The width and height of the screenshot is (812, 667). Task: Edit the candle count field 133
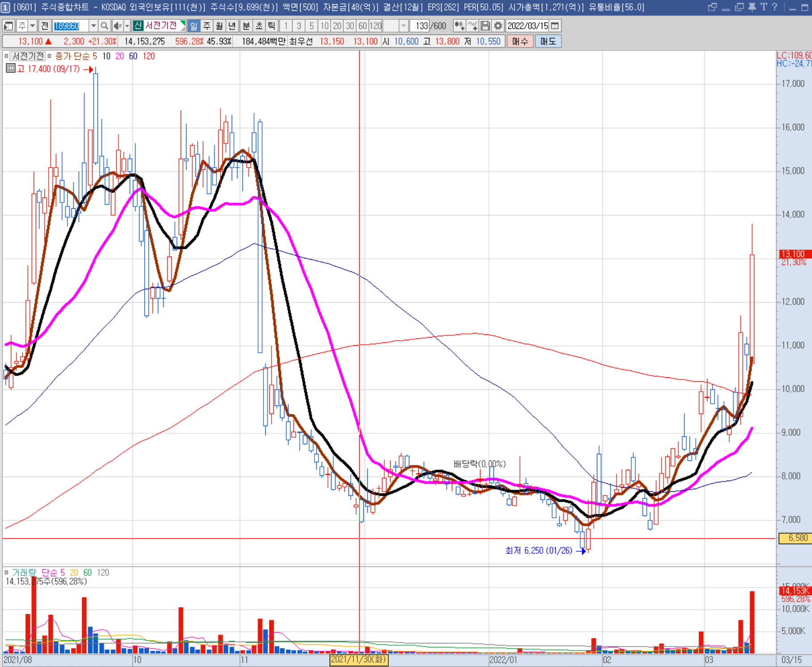(x=421, y=26)
